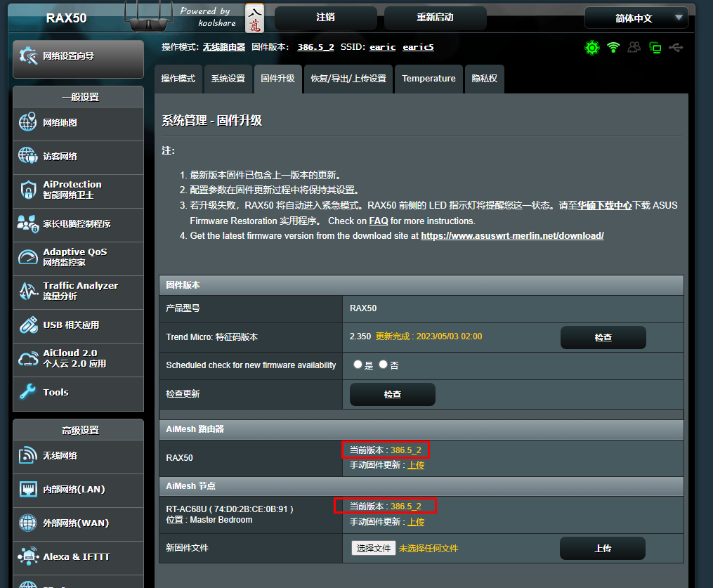Viewport: 713px width, 588px height.
Task: Open the 简体中文 language dropdown
Action: tap(636, 18)
